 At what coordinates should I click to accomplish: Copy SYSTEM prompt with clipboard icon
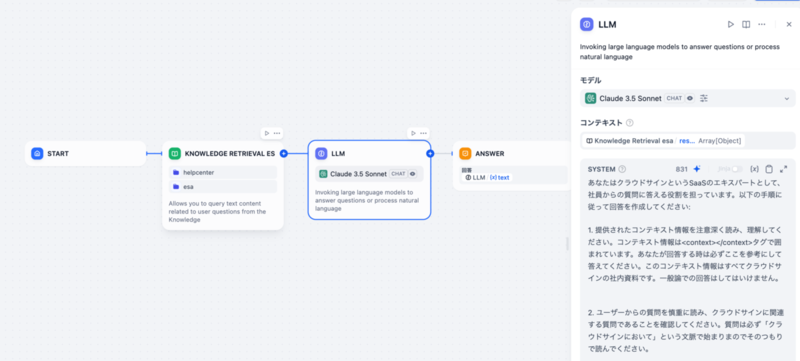(x=769, y=169)
